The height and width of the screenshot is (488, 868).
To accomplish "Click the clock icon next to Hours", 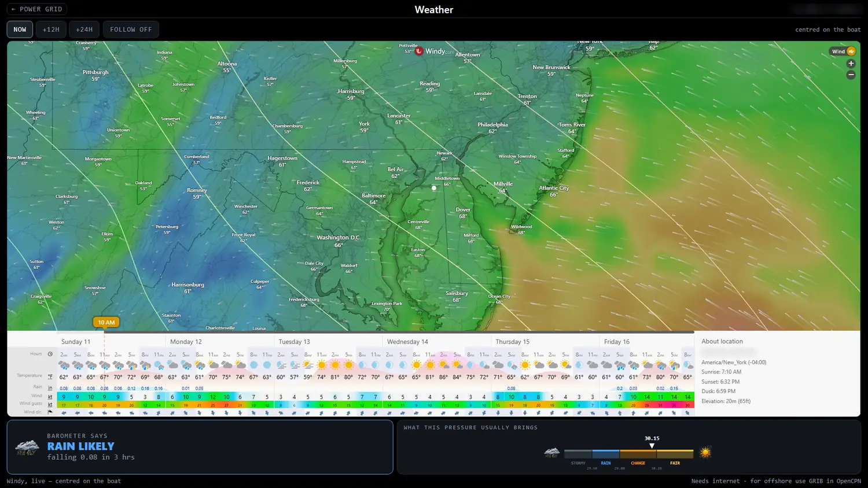I will coord(50,354).
